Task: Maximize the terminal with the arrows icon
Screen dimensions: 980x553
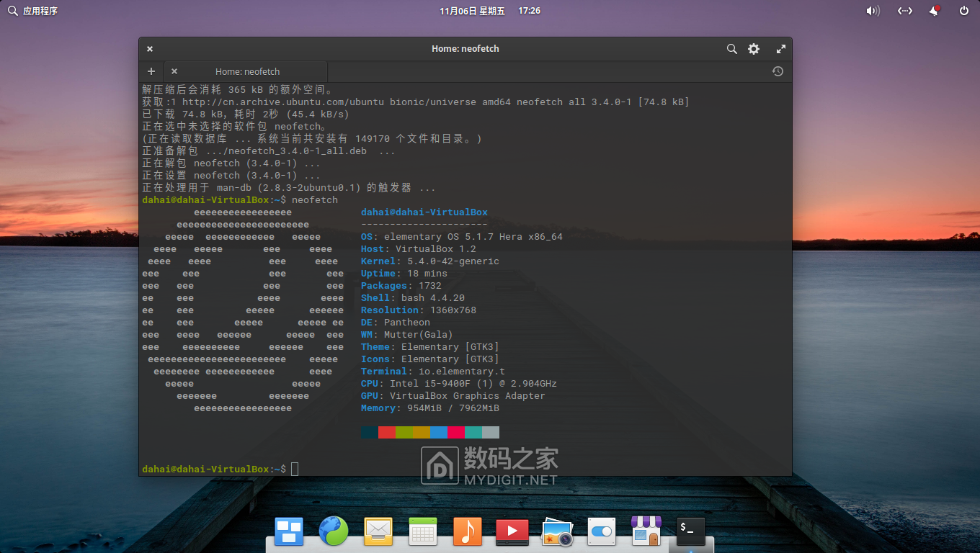Action: pos(780,49)
